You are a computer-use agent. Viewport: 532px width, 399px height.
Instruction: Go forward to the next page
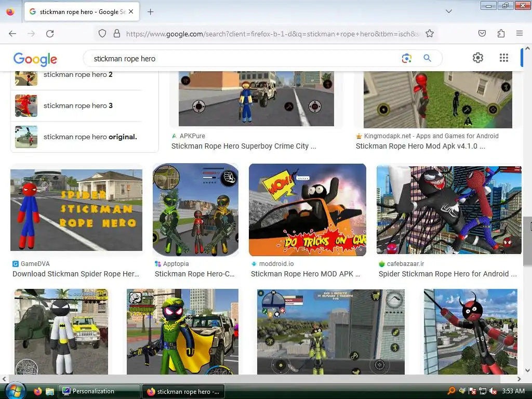31,34
